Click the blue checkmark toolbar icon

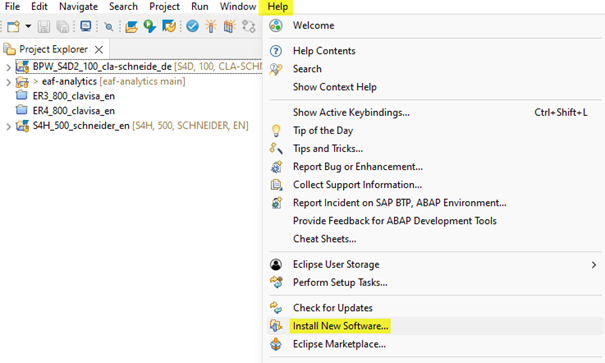[x=192, y=26]
